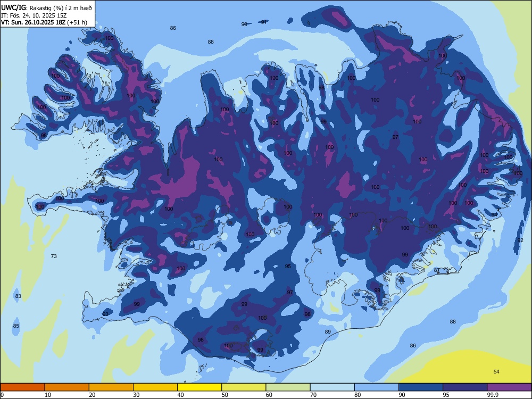The image size is (532, 399).
Task: Click the 85 humidity value offshore
Action: click(16, 326)
